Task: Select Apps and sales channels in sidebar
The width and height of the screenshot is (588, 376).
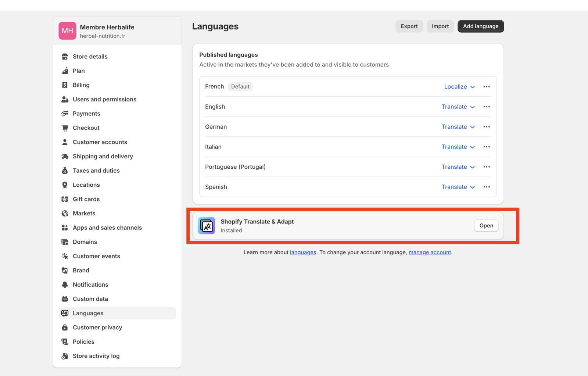Action: [107, 228]
